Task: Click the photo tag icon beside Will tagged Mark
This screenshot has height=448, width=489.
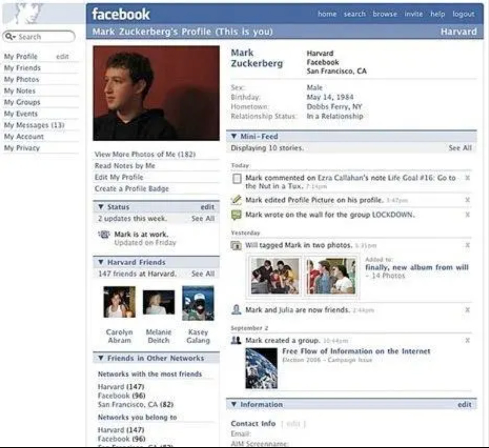Action: click(x=236, y=246)
